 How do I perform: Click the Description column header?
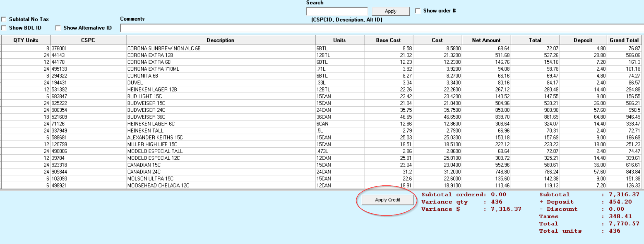coord(220,40)
